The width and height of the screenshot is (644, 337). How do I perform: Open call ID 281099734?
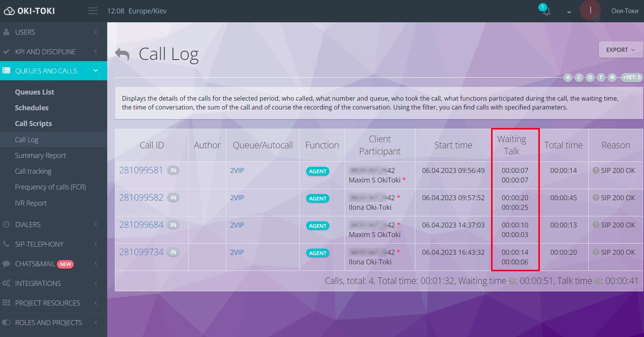point(141,252)
